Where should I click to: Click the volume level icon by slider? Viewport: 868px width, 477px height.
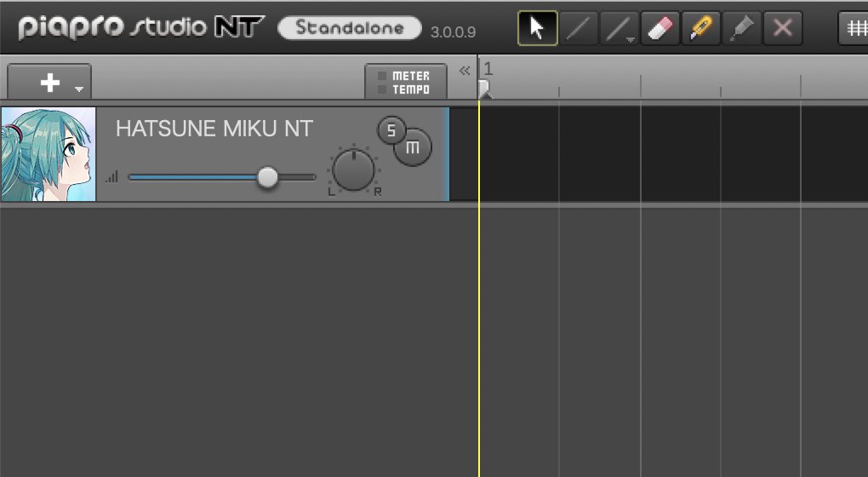(x=112, y=177)
